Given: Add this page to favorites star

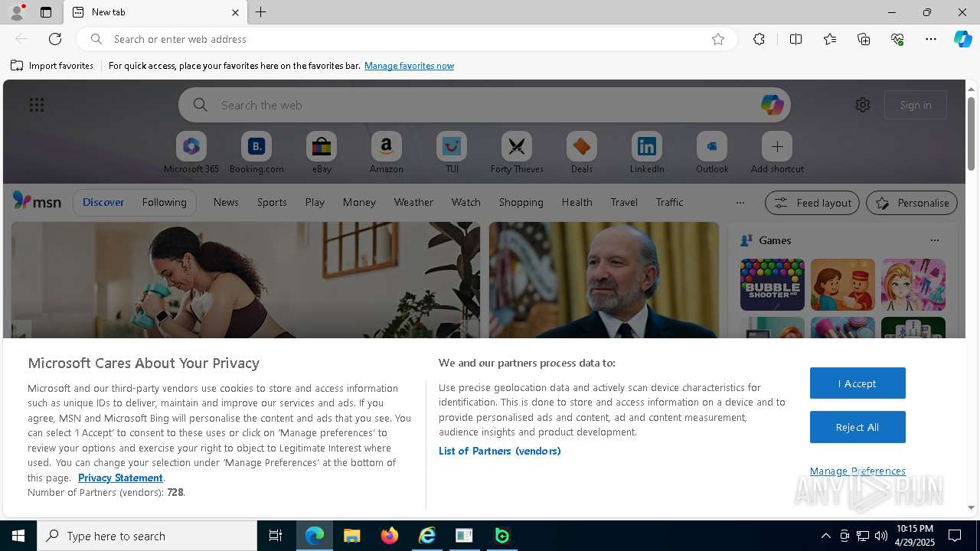Looking at the screenshot, I should point(718,39).
